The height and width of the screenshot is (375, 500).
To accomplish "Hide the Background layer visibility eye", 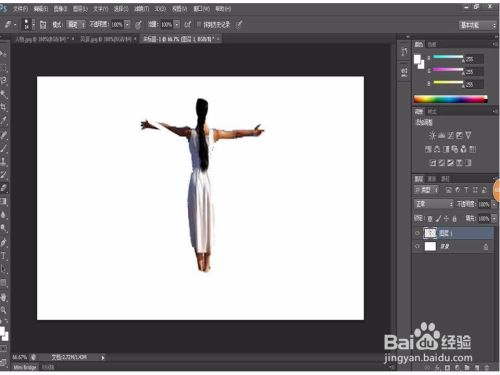I will click(x=417, y=246).
